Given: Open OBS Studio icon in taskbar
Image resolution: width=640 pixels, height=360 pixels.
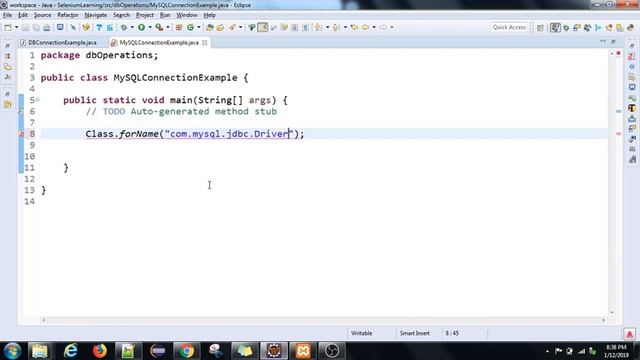Looking at the screenshot, I should click(x=332, y=351).
